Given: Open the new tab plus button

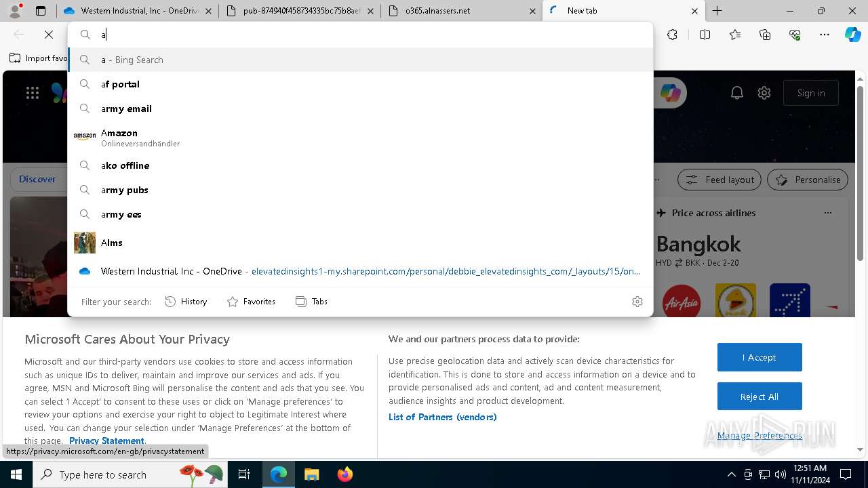Looking at the screenshot, I should coord(717,11).
